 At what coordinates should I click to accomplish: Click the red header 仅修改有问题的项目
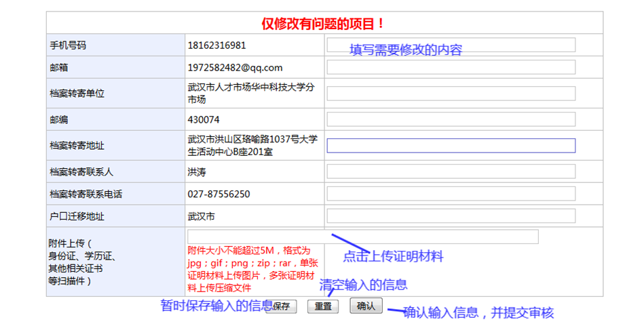pyautogui.click(x=324, y=24)
